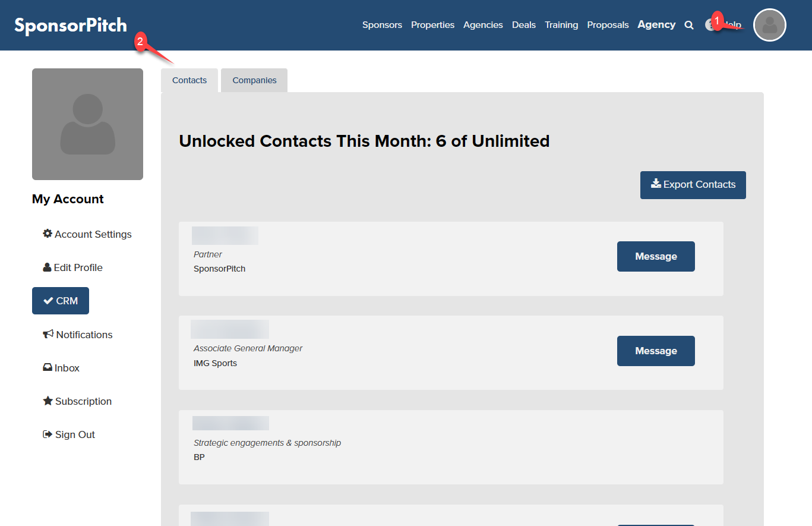Click Export Contacts button
This screenshot has width=812, height=526.
[x=693, y=185]
